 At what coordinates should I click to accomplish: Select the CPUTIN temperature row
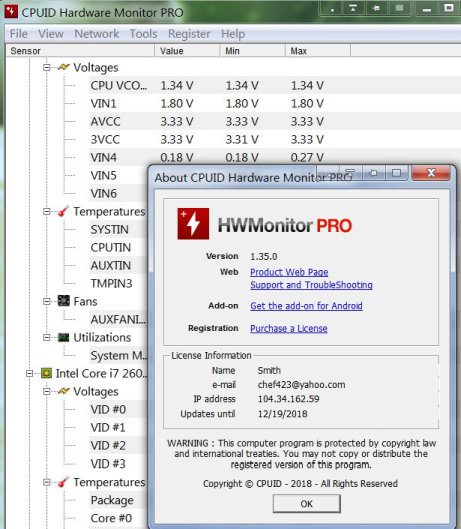point(119,247)
